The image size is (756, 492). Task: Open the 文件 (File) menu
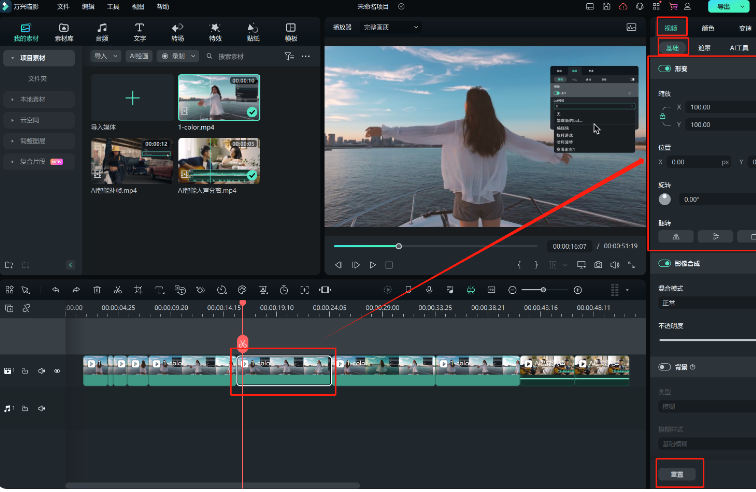pyautogui.click(x=63, y=6)
